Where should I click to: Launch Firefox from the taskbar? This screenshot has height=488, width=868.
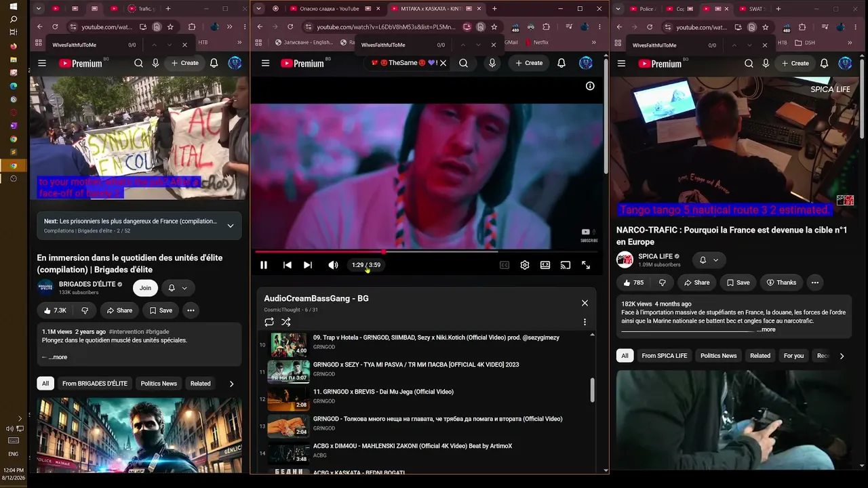coord(14,46)
